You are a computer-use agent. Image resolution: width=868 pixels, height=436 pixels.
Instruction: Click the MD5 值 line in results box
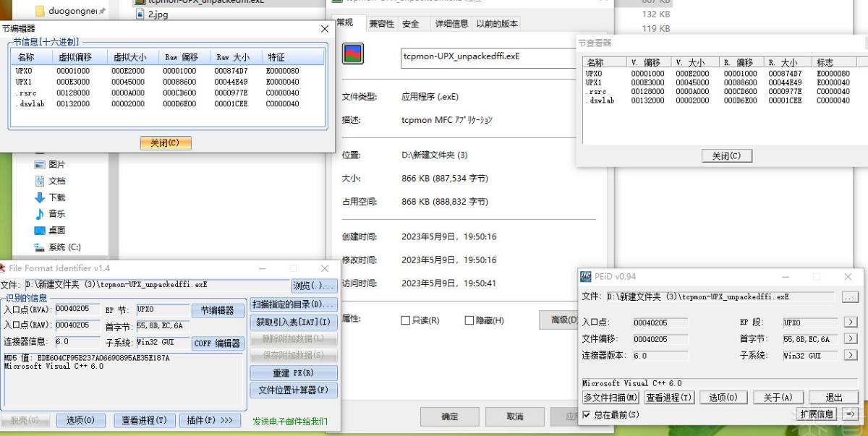click(87, 358)
